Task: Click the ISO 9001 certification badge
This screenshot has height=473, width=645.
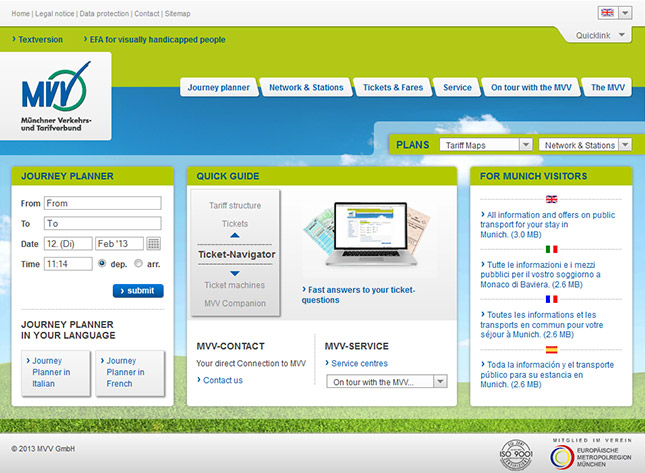Action: click(516, 455)
